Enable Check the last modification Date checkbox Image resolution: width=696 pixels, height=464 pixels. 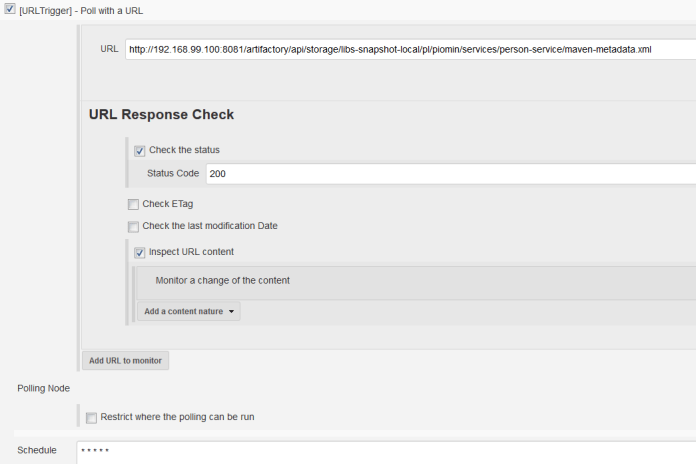click(x=133, y=226)
